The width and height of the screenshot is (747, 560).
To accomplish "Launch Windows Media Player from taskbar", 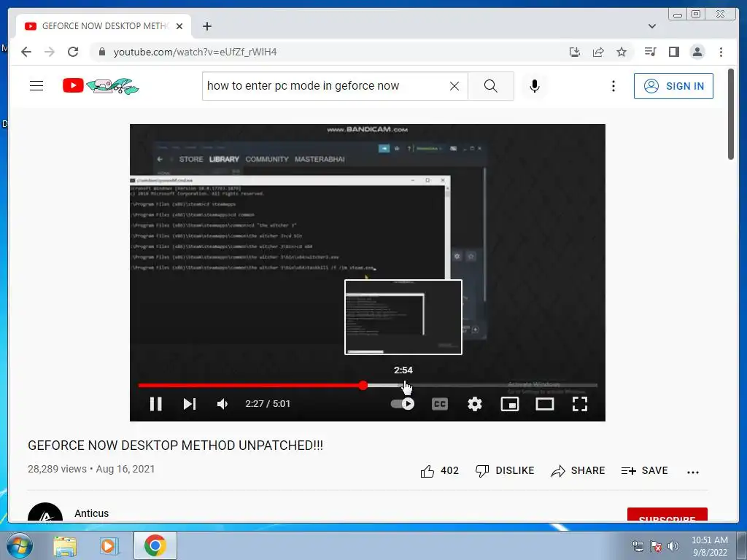I will pyautogui.click(x=109, y=545).
